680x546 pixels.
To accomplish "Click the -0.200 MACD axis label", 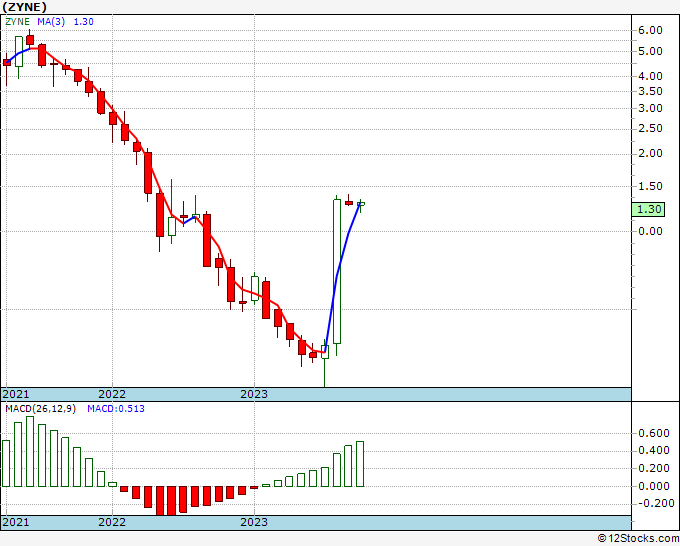I will 654,503.
